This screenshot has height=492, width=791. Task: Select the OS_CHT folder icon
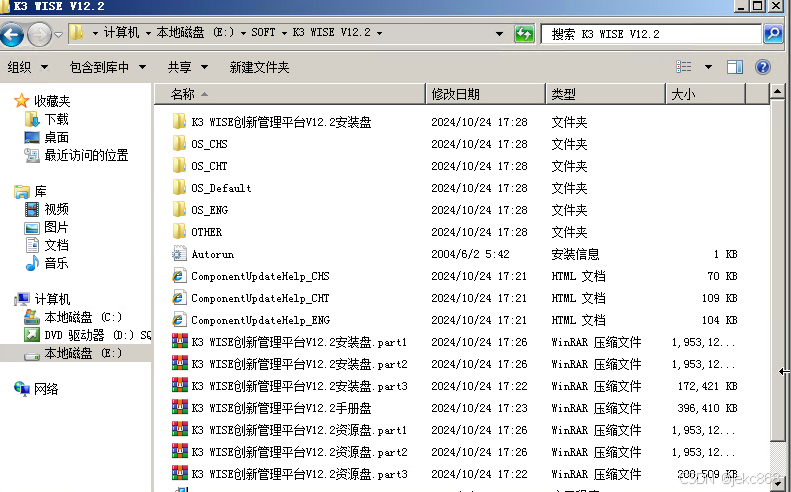179,166
